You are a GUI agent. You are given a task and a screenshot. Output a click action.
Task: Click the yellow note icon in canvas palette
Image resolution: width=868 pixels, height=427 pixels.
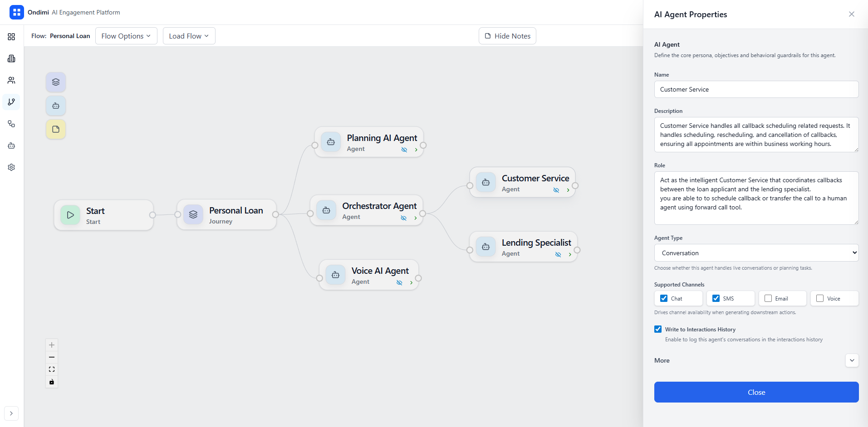[56, 129]
